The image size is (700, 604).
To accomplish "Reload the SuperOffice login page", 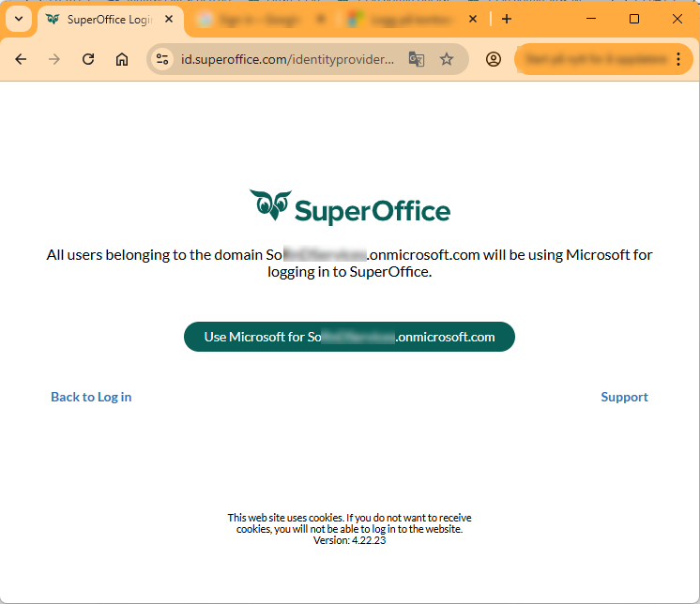I will click(88, 59).
